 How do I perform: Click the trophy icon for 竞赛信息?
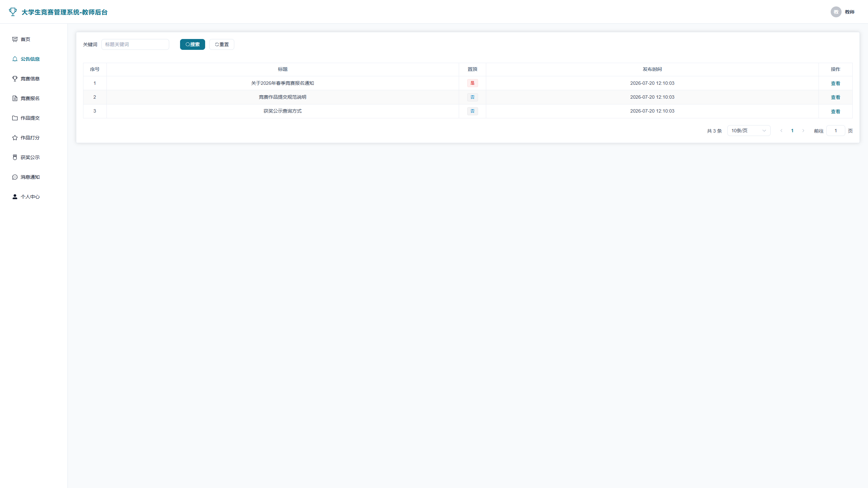coord(15,79)
